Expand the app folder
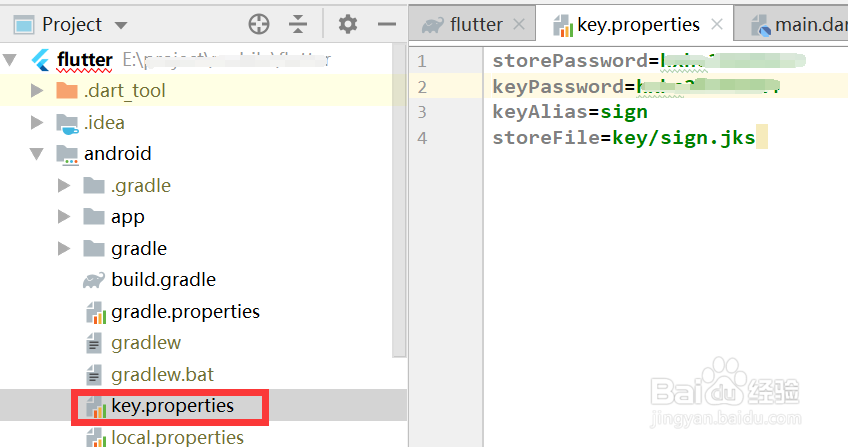Image resolution: width=848 pixels, height=447 pixels. click(x=64, y=217)
